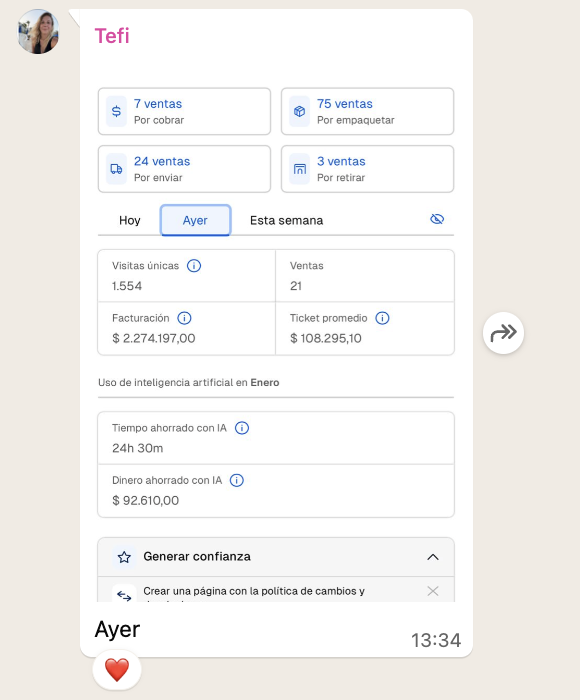This screenshot has width=580, height=700.
Task: Collapse the Generar confianza section chevron
Action: point(433,557)
